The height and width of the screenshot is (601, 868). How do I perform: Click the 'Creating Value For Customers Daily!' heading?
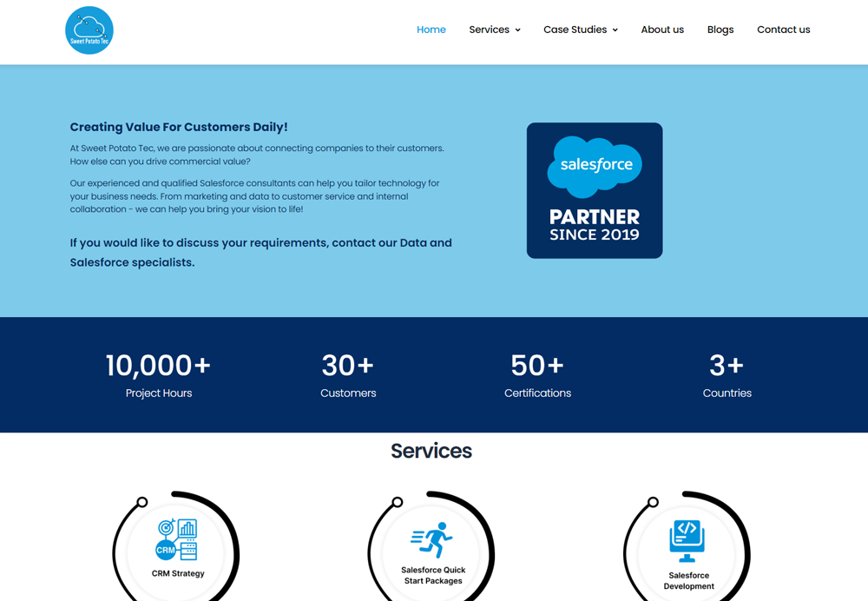coord(179,127)
